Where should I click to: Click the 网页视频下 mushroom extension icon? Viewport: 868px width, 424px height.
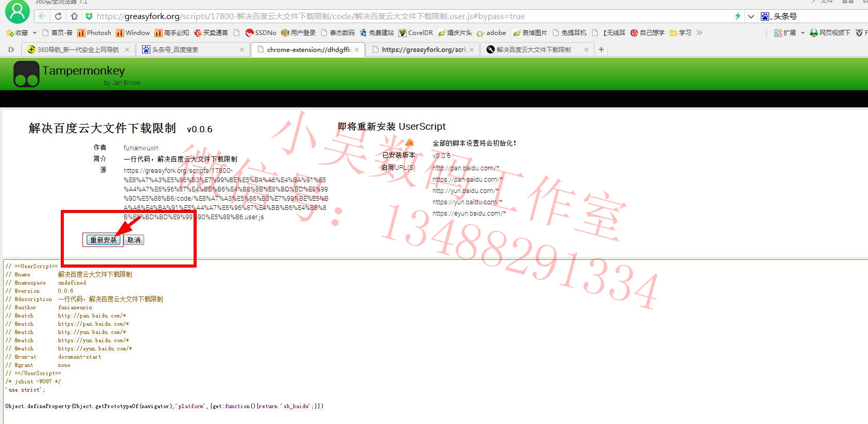(814, 33)
